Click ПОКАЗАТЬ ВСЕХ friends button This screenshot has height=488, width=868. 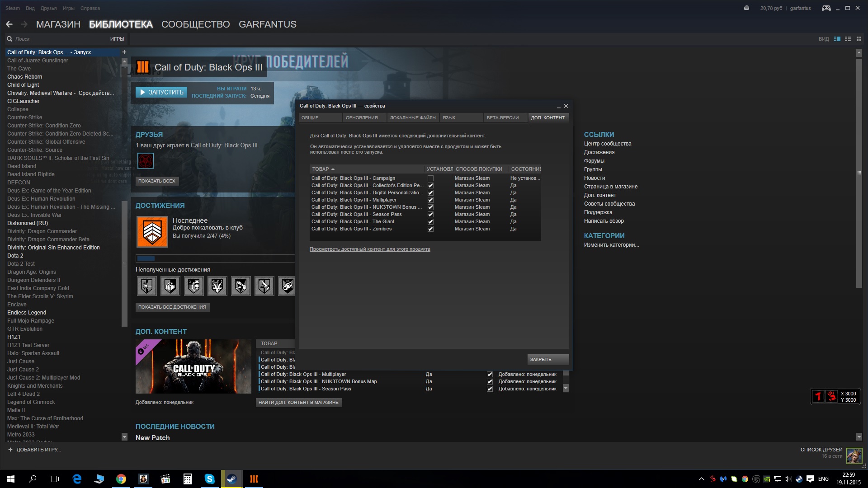[x=157, y=181]
